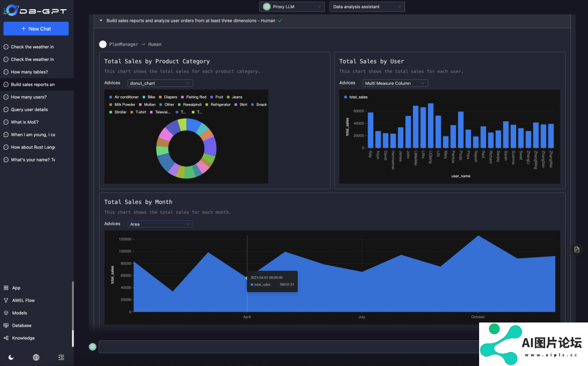Collapse the 'Build sales reports' plan step
This screenshot has width=588, height=366.
pyautogui.click(x=101, y=21)
